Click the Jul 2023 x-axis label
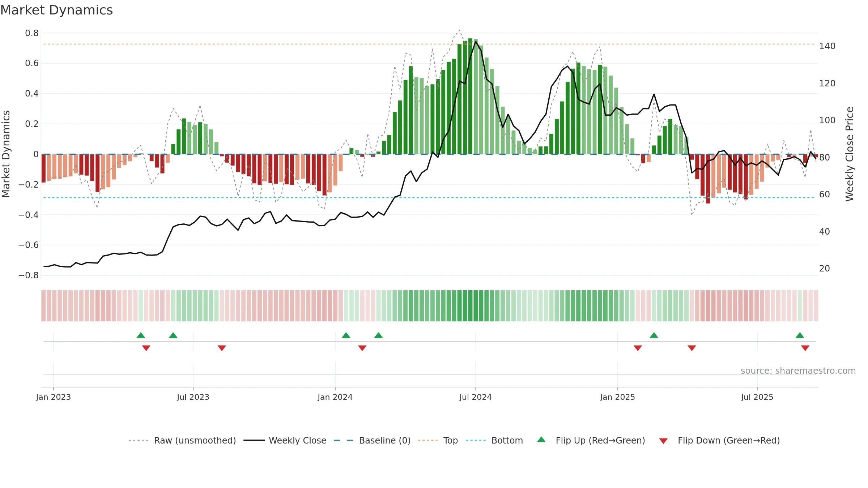Viewport: 868px width, 488px height. point(193,397)
